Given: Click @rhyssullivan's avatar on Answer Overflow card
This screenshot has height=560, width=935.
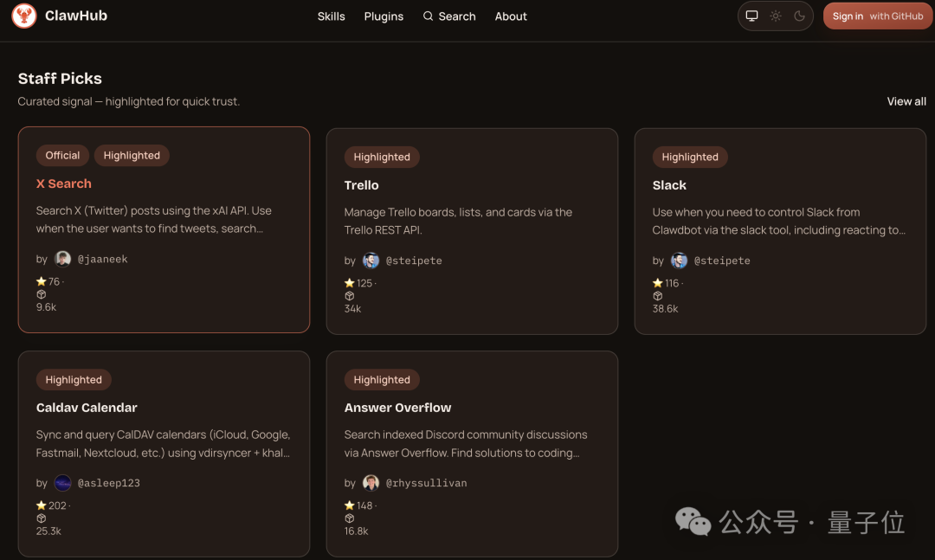Looking at the screenshot, I should click(x=371, y=483).
